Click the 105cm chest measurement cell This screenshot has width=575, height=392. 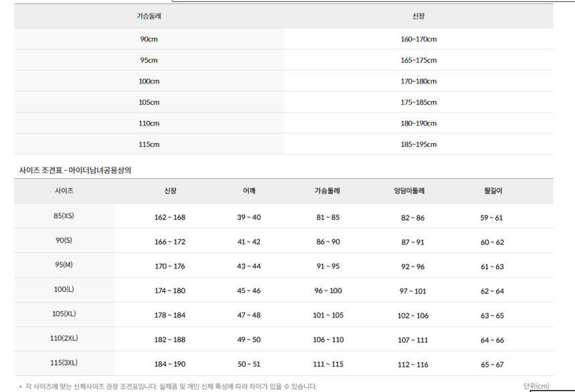pyautogui.click(x=148, y=102)
